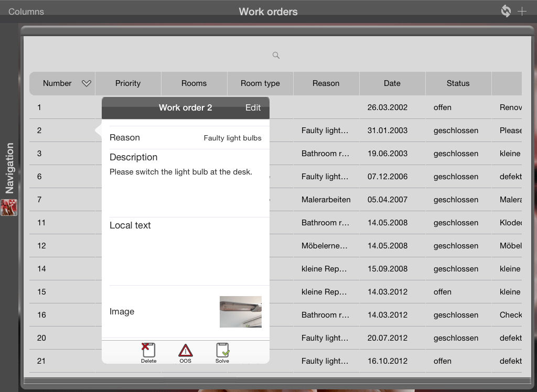Image resolution: width=537 pixels, height=392 pixels.
Task: Click 'Malerarbeiten' reason cell
Action: (326, 200)
